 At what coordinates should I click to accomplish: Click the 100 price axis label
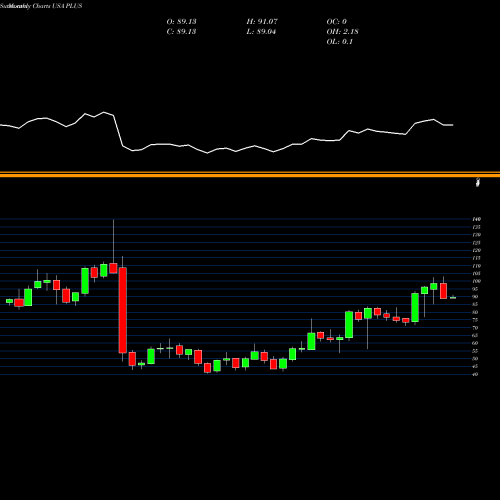pos(477,281)
